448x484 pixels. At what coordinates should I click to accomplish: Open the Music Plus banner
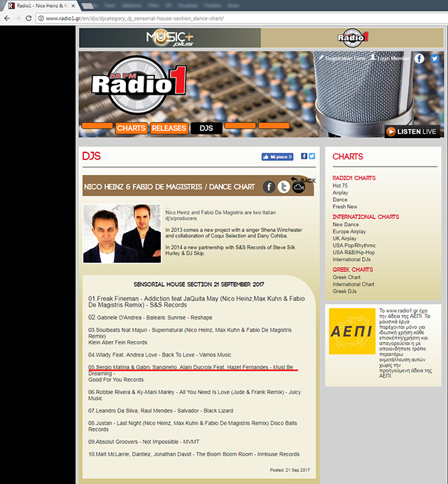[170, 38]
